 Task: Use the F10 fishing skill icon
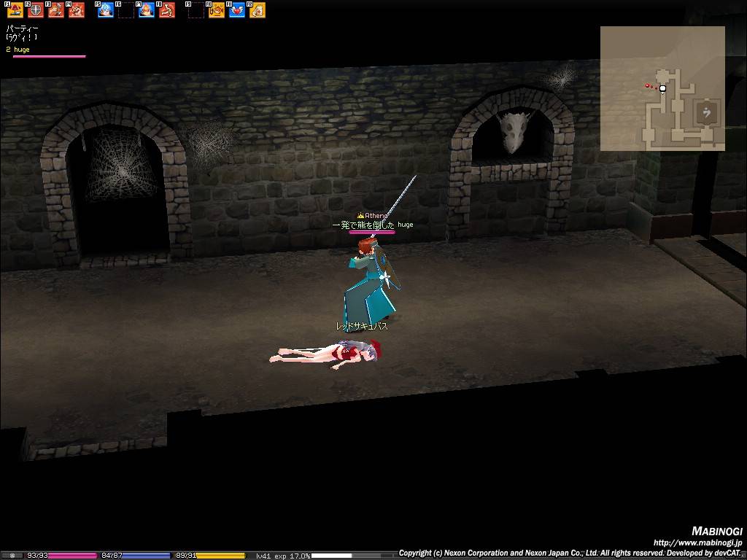coord(216,10)
